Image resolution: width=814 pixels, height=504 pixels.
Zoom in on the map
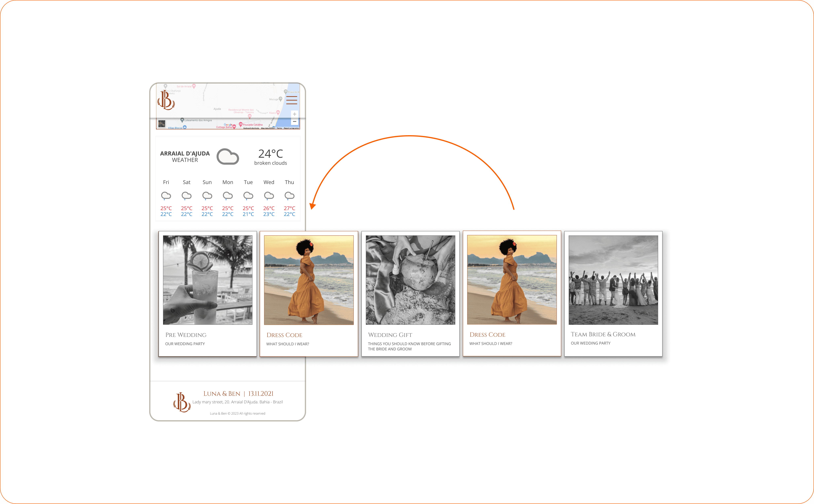294,114
